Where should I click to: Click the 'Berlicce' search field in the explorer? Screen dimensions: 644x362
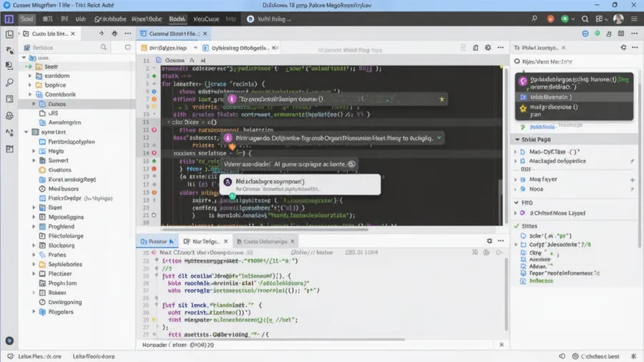click(x=66, y=48)
